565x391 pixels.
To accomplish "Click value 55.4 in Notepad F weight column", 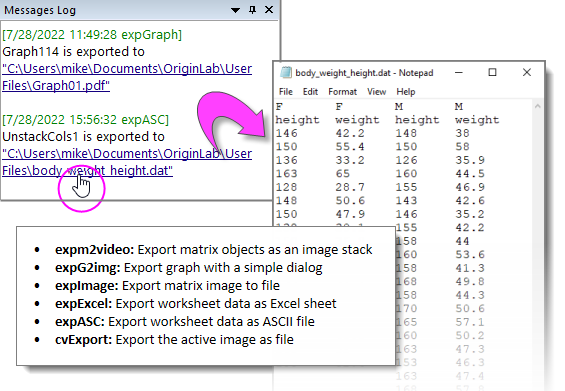I will click(x=350, y=147).
